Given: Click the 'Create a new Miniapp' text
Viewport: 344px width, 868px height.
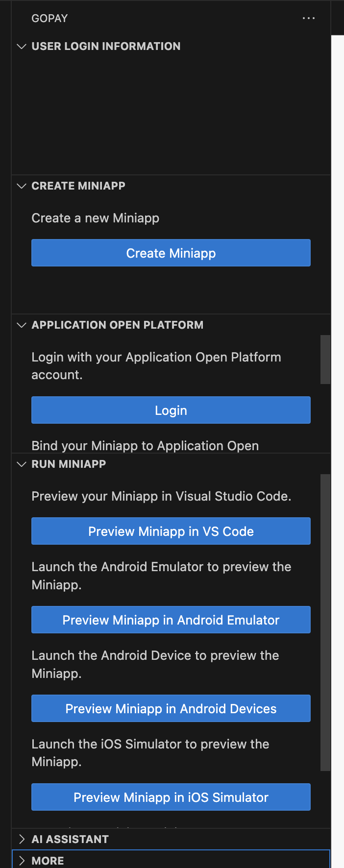Looking at the screenshot, I should pyautogui.click(x=96, y=218).
